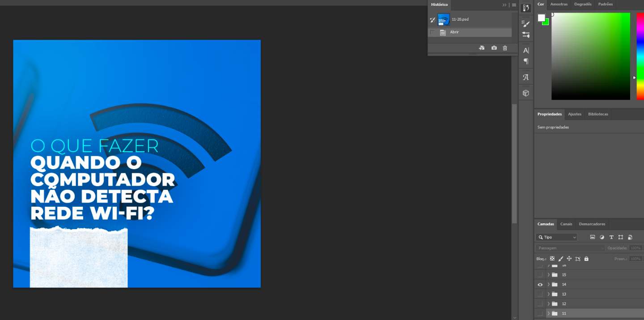The height and width of the screenshot is (320, 644).
Task: Open the Tipo layer filter dropdown
Action: [556, 237]
